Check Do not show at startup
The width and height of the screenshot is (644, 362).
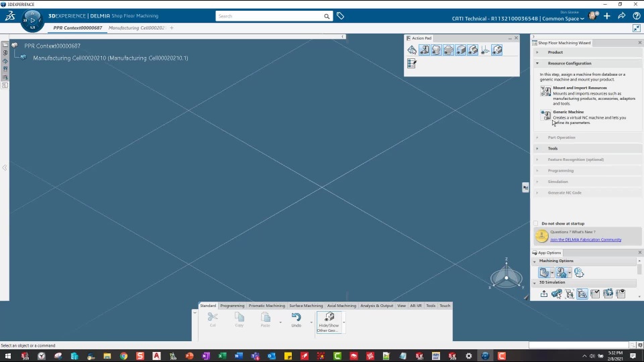[x=535, y=224]
